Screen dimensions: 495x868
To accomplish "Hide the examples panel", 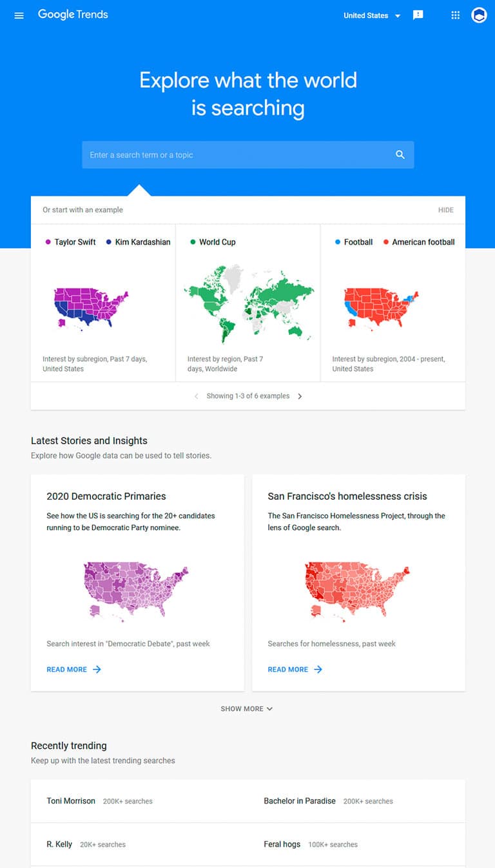I will [446, 210].
